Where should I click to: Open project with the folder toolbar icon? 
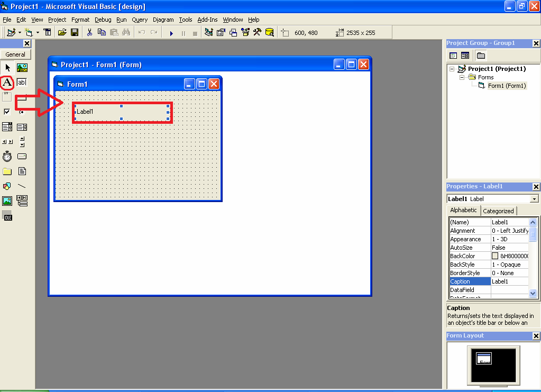(x=62, y=32)
